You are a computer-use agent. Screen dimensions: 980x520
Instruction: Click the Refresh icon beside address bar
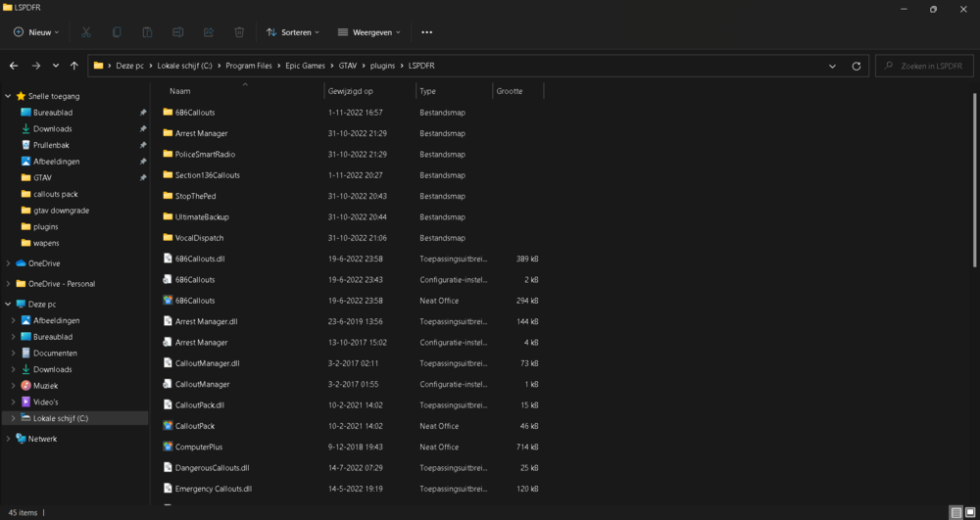[x=857, y=66]
